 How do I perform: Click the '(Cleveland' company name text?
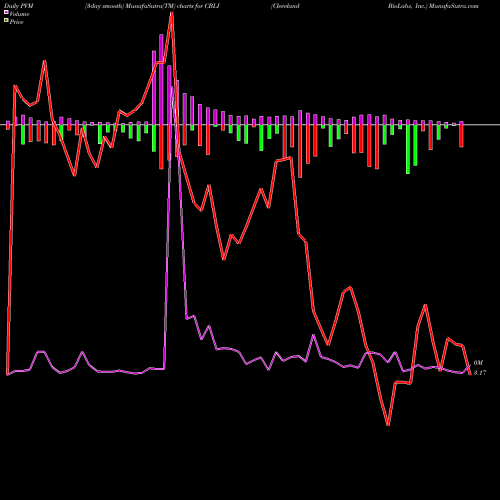click(285, 6)
